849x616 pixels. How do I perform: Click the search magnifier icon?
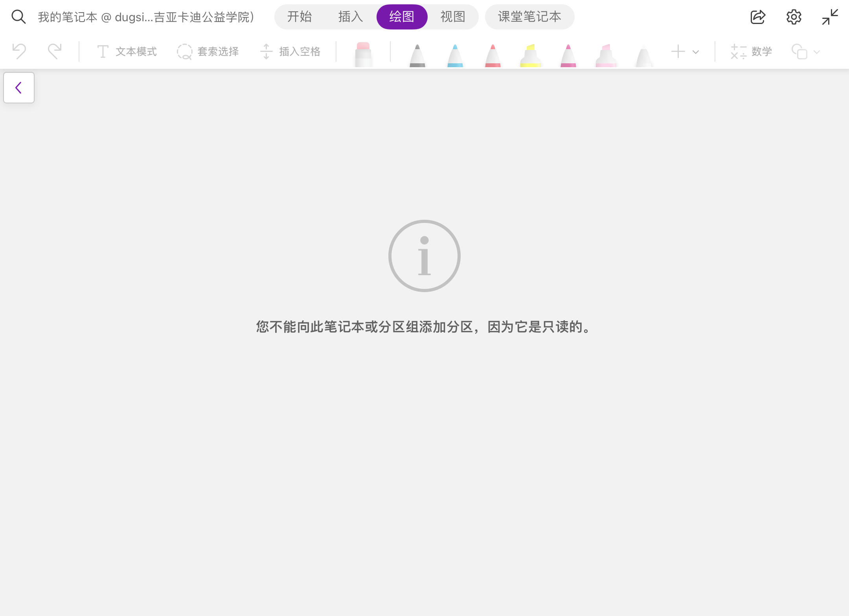18,17
